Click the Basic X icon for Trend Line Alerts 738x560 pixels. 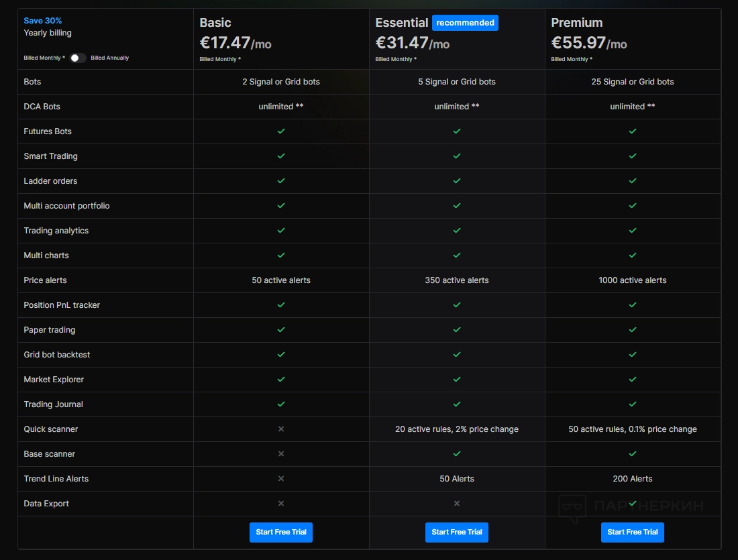click(281, 479)
